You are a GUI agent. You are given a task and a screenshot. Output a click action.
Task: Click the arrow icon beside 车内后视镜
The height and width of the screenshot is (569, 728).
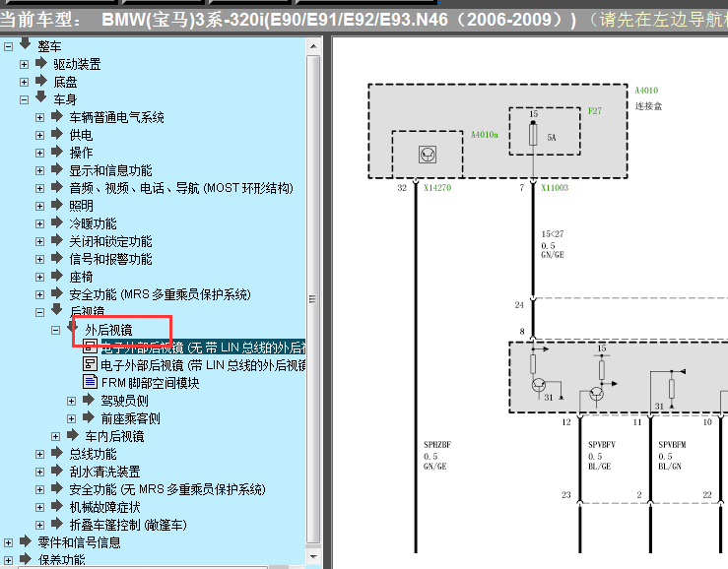tap(73, 434)
